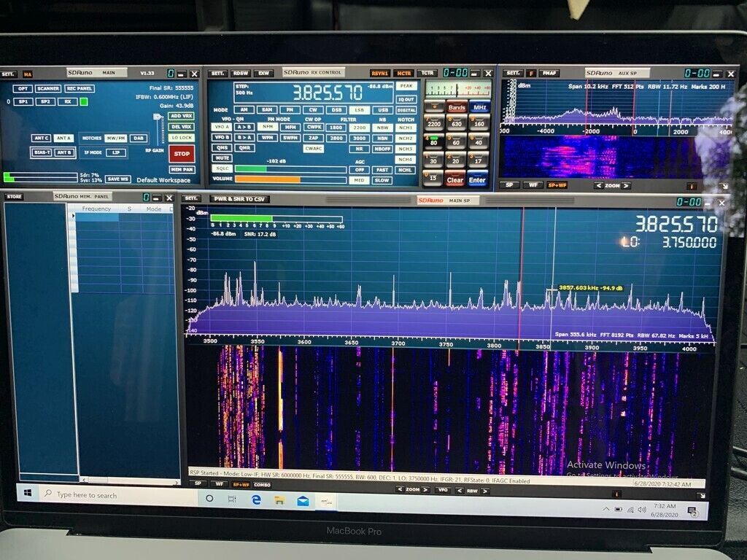The height and width of the screenshot is (560, 747).
Task: Click the right RBW arrow in Main SP
Action: 484,491
